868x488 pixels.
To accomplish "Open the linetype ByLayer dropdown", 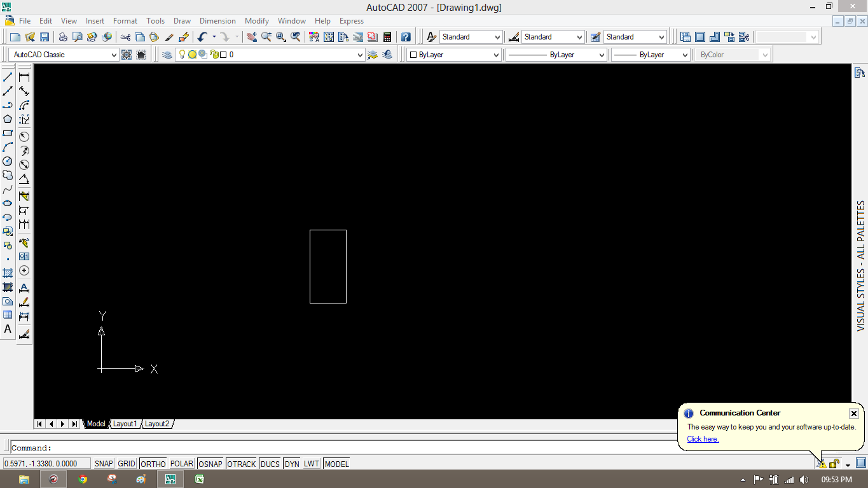I will point(601,54).
